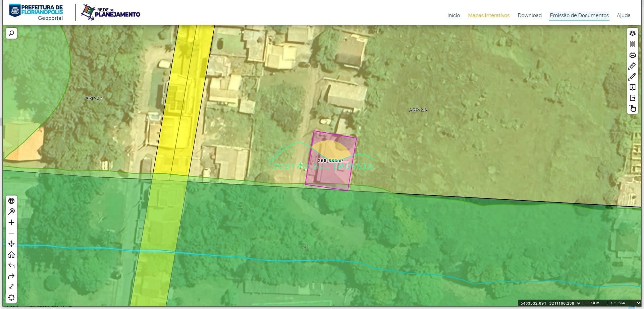
Task: Zoom out using the minus button
Action: (11, 233)
